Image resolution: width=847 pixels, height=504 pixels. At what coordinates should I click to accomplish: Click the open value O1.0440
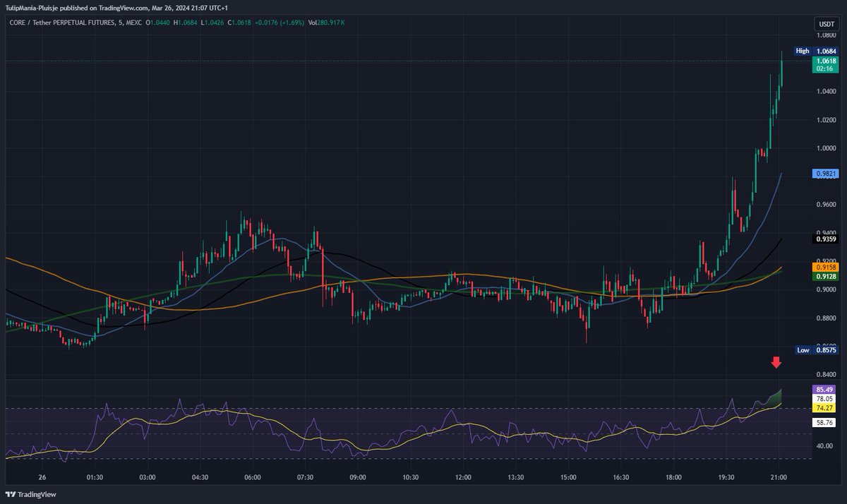pyautogui.click(x=159, y=23)
